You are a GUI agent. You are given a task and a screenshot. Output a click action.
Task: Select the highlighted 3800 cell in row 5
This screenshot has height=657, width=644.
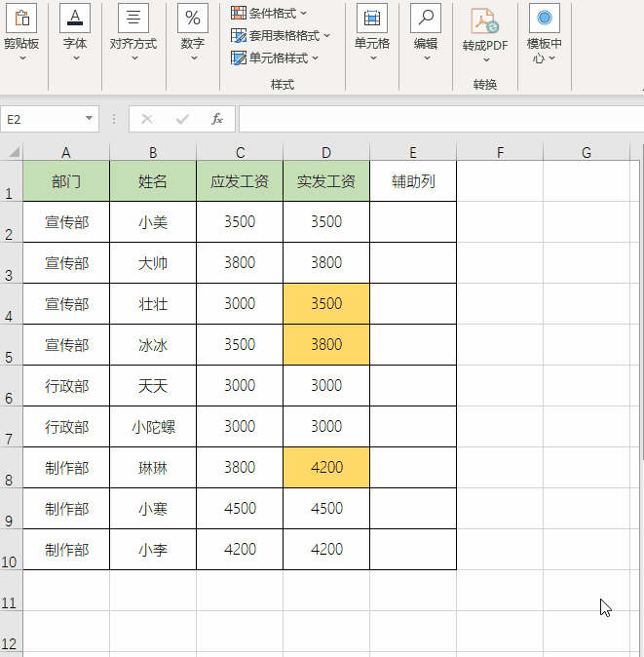point(326,344)
